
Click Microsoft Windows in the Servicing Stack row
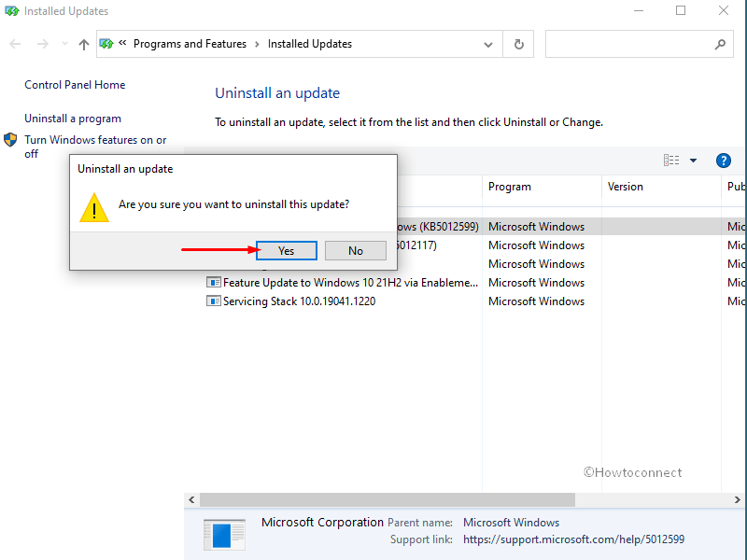(x=536, y=301)
